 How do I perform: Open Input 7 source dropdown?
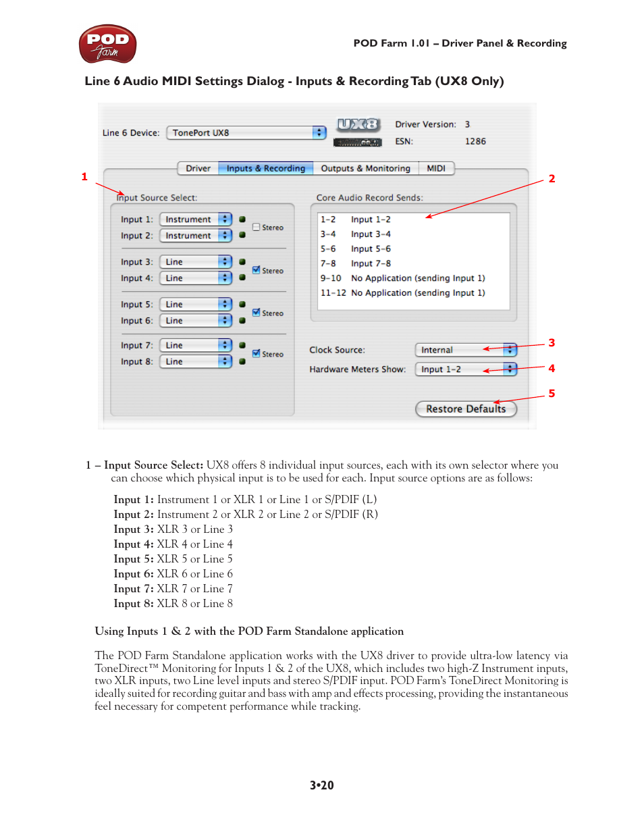196,345
